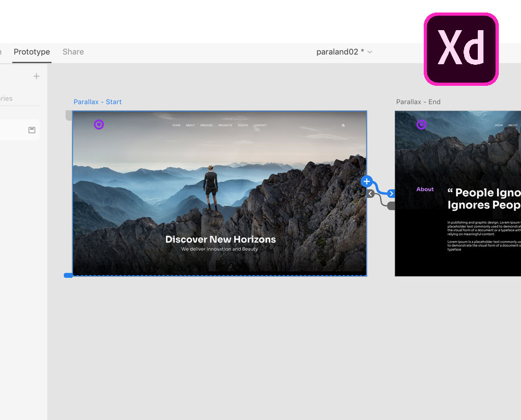Select "We deliver Innovation and Beauty" subtitle
Screen dimensions: 521x420
pos(220,249)
